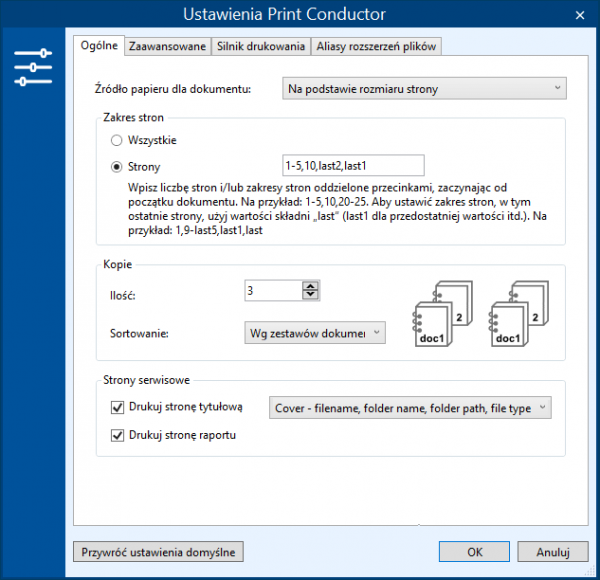The height and width of the screenshot is (580, 600).
Task: Open the Źródło papieru dropdown
Action: [424, 89]
